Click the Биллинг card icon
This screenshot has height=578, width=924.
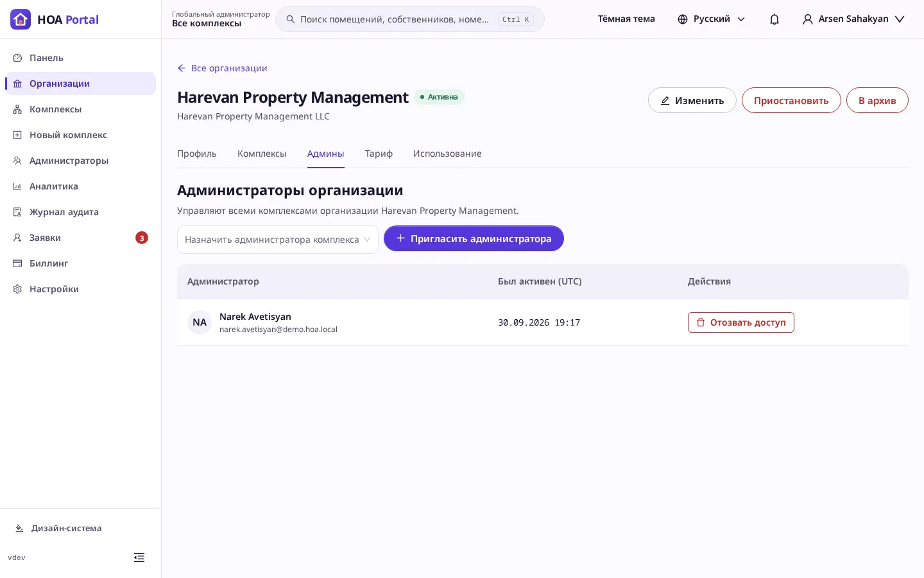17,263
